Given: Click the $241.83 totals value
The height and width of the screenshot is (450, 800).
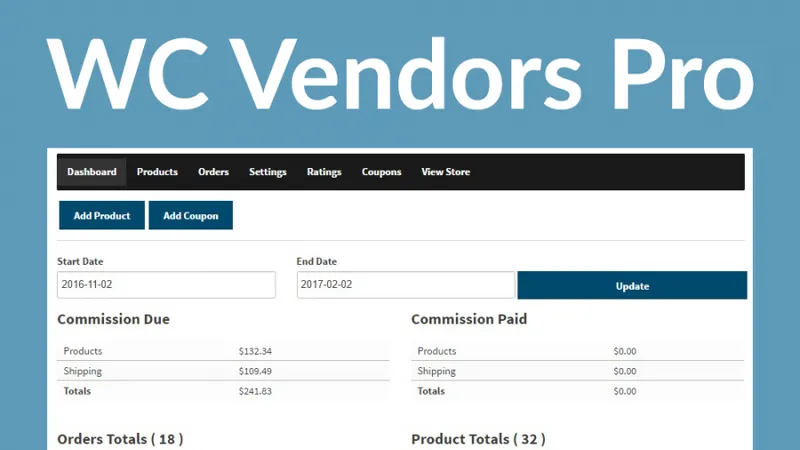Looking at the screenshot, I should pos(255,391).
